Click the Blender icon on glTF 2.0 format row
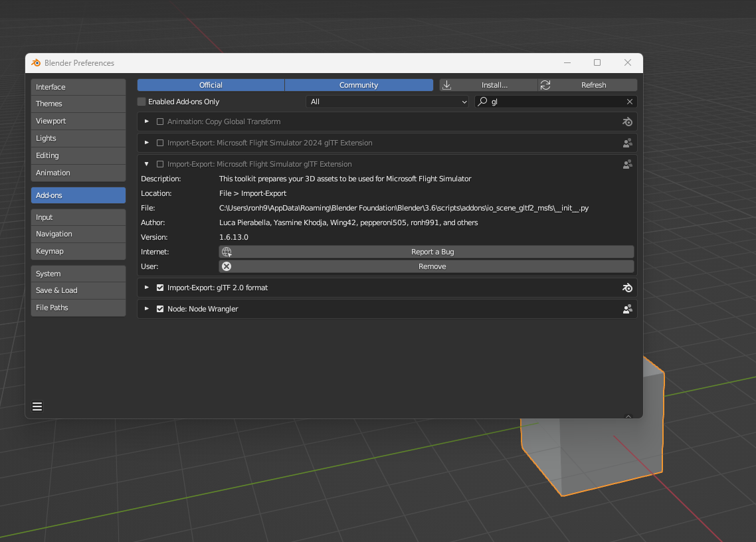Screen dimensions: 756x542 tap(627, 288)
